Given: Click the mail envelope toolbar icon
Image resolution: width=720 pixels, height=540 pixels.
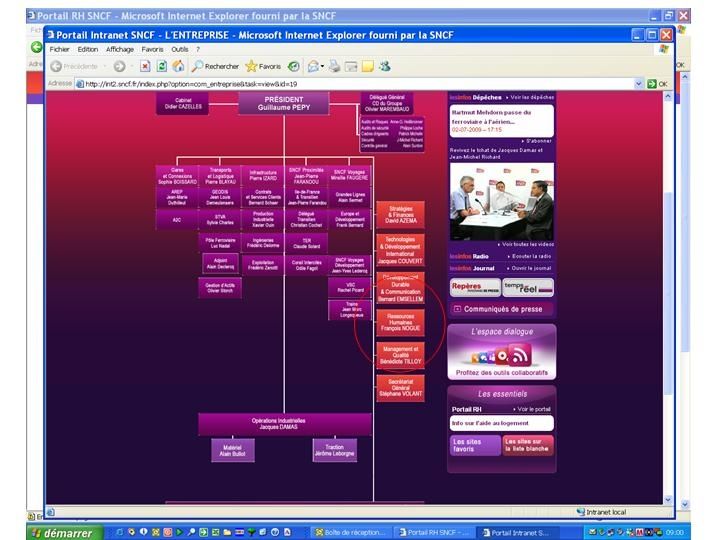Looking at the screenshot, I should point(313,67).
